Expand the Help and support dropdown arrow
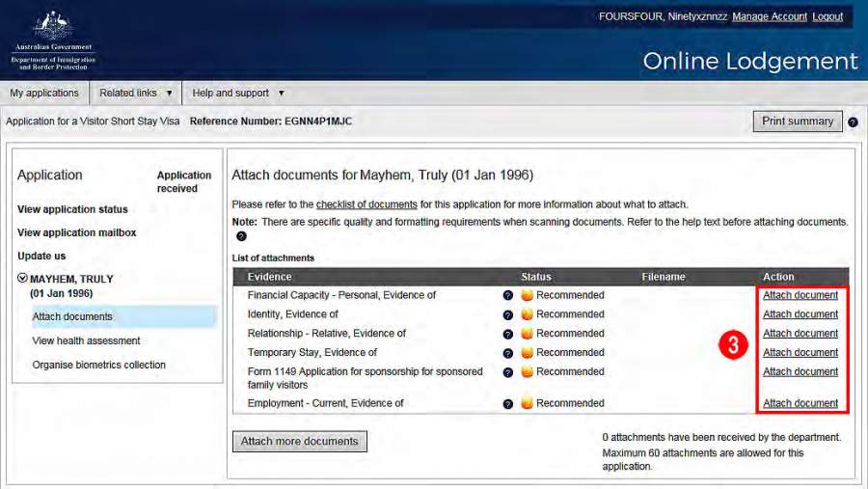The height and width of the screenshot is (489, 868). click(x=282, y=93)
